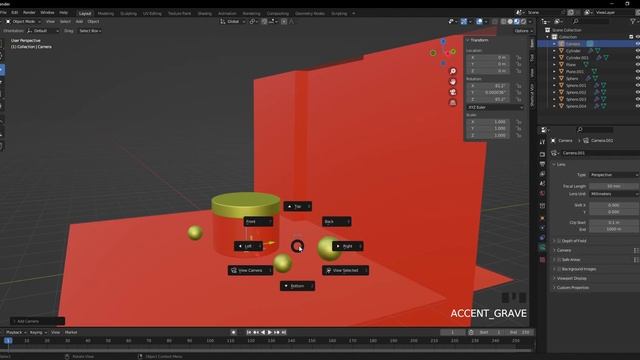Switch to the Shading workspace tab
Image resolution: width=640 pixels, height=360 pixels.
204,13
